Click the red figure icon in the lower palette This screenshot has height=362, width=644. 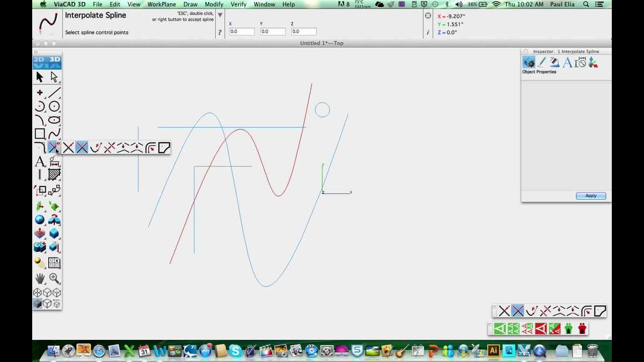(582, 329)
